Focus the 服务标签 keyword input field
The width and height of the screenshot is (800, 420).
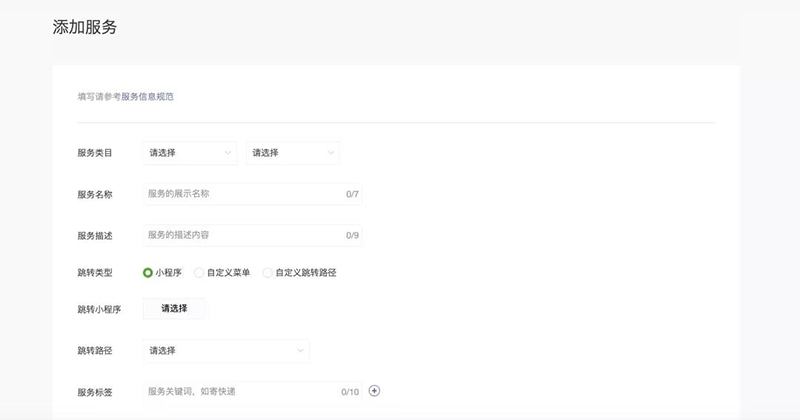(x=253, y=392)
